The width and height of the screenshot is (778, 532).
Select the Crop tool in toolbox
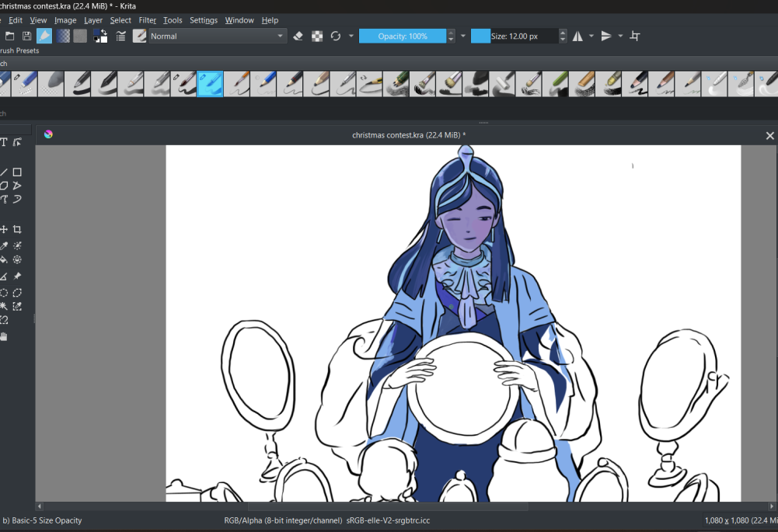(x=17, y=229)
